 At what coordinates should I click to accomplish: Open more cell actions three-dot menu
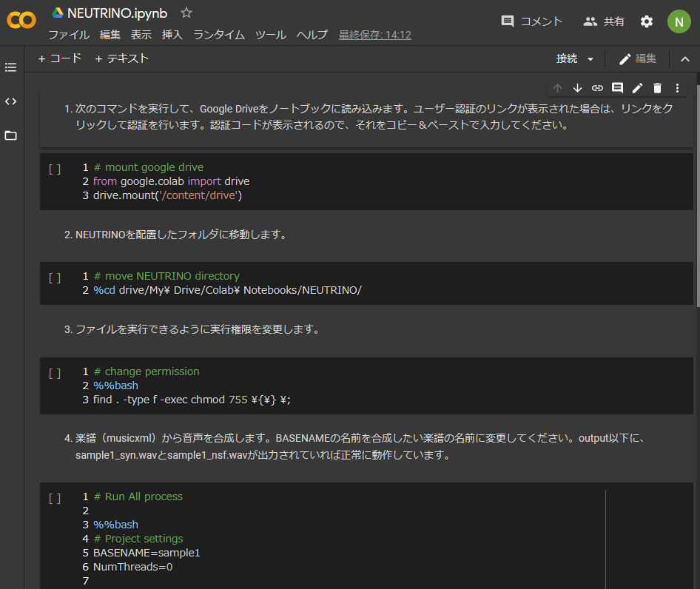pos(677,88)
